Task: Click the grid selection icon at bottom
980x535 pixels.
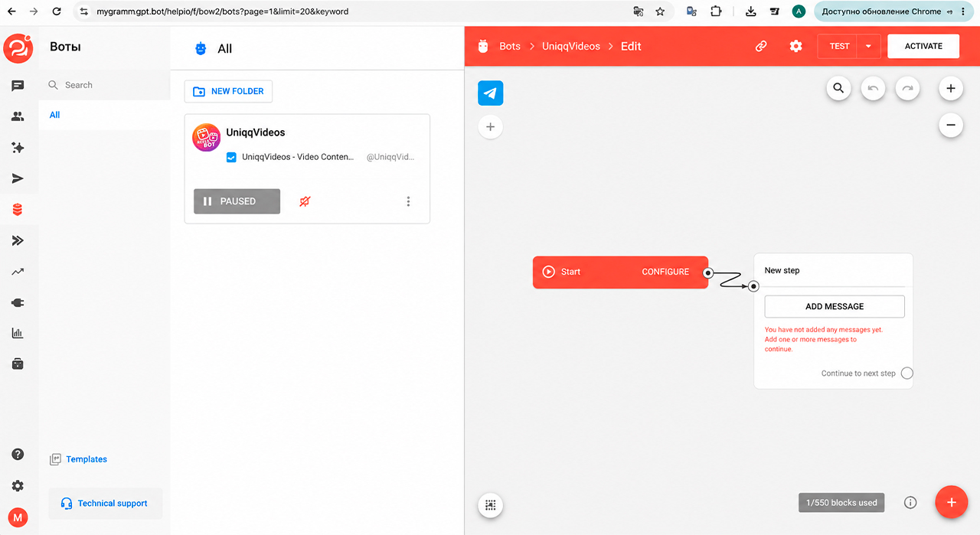Action: (491, 505)
